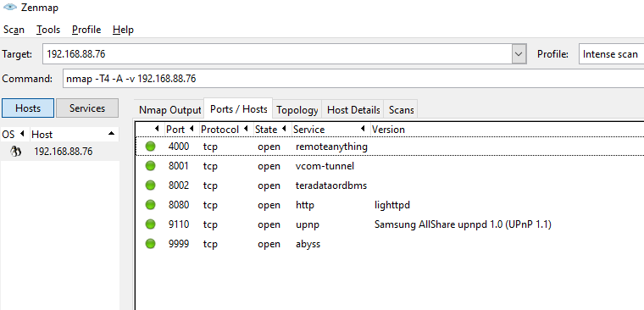Click port number 8001 cell

[179, 166]
